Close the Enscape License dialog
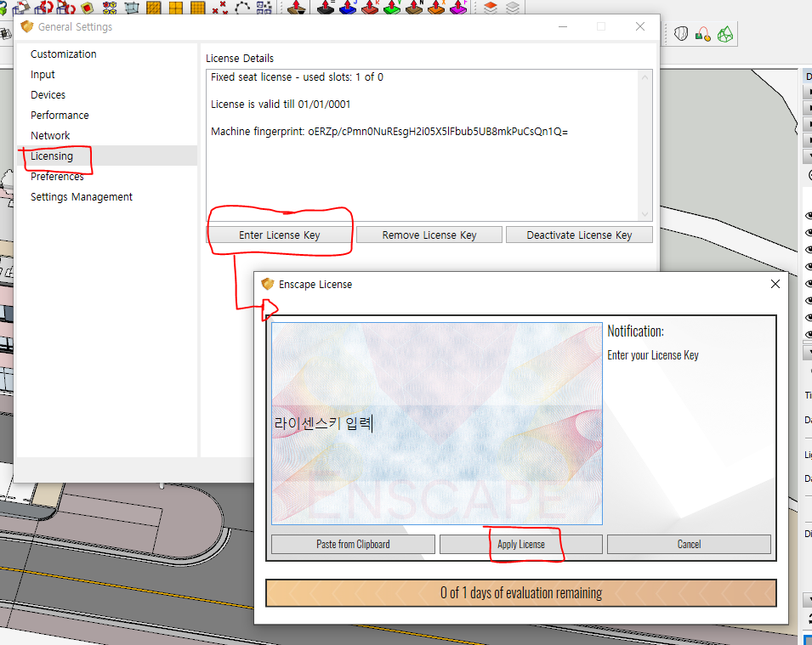 [775, 284]
